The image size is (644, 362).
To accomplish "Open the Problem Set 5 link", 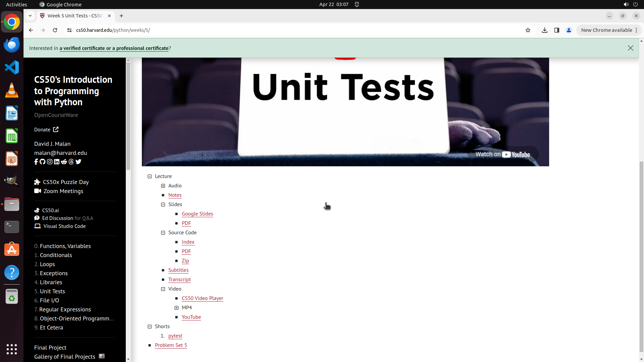I will click(171, 345).
